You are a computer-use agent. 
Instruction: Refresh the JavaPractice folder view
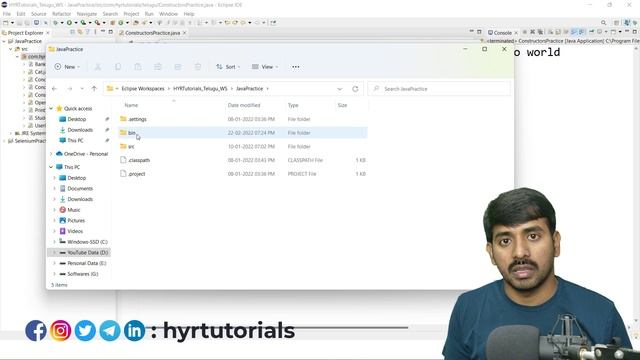355,89
